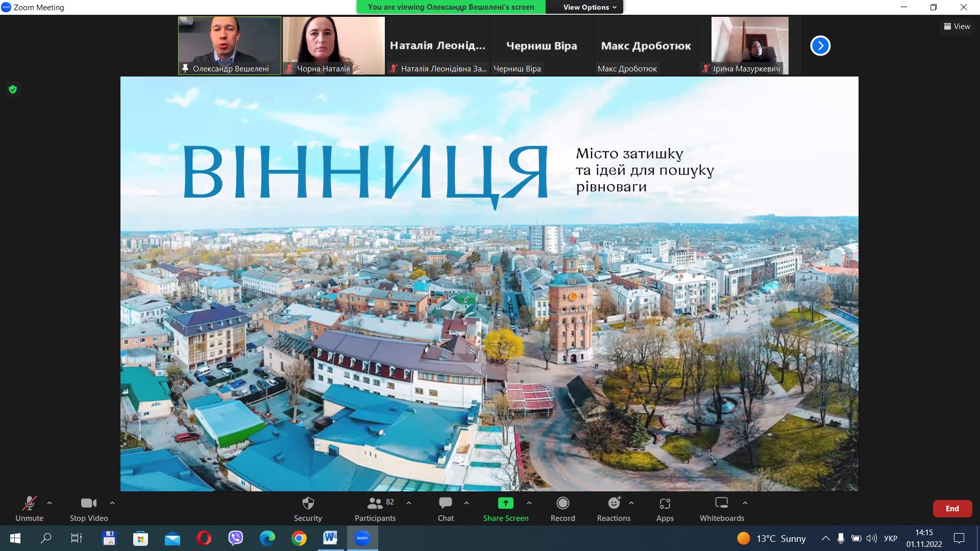Click the red End meeting button
This screenshot has width=980, height=551.
point(952,509)
